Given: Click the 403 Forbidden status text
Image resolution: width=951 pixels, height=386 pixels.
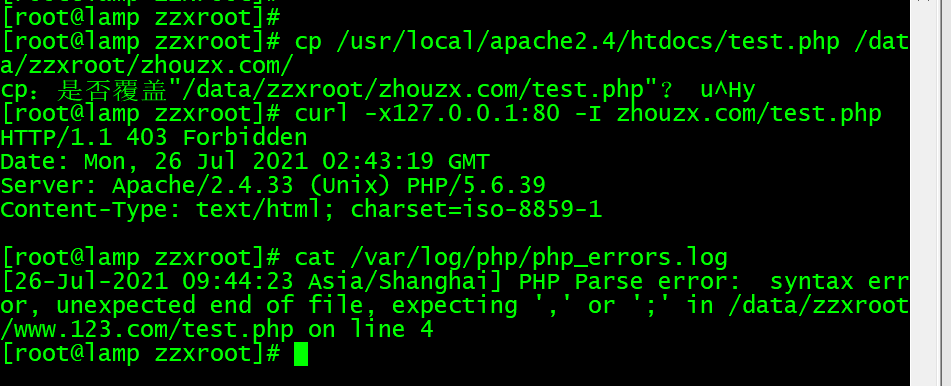Looking at the screenshot, I should [x=217, y=138].
